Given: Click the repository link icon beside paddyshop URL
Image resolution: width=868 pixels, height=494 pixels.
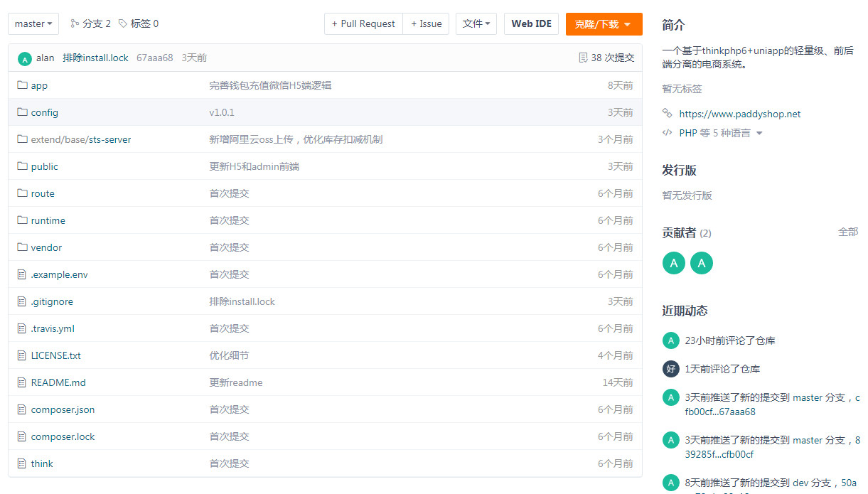Looking at the screenshot, I should tap(667, 113).
